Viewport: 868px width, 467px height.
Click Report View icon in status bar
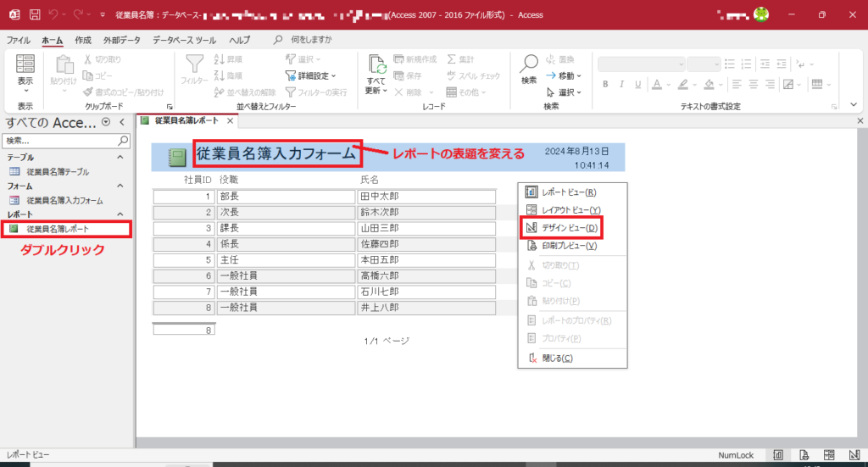778,455
